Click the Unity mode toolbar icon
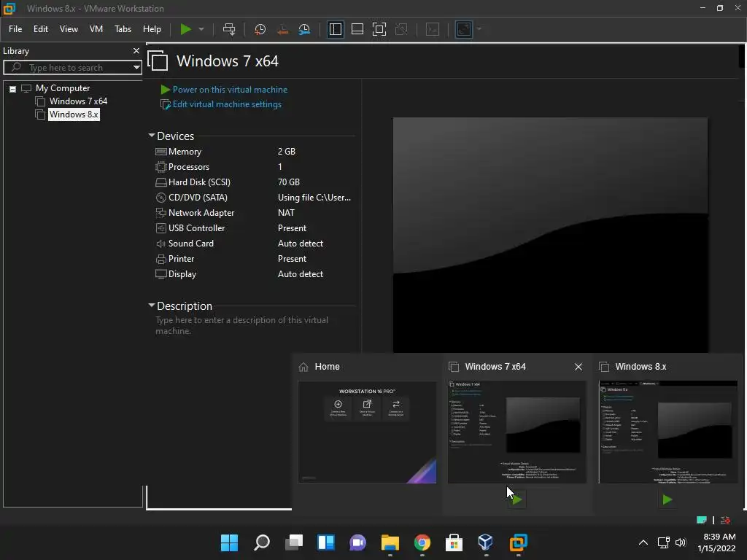Viewport: 747px width, 560px height. coord(402,29)
